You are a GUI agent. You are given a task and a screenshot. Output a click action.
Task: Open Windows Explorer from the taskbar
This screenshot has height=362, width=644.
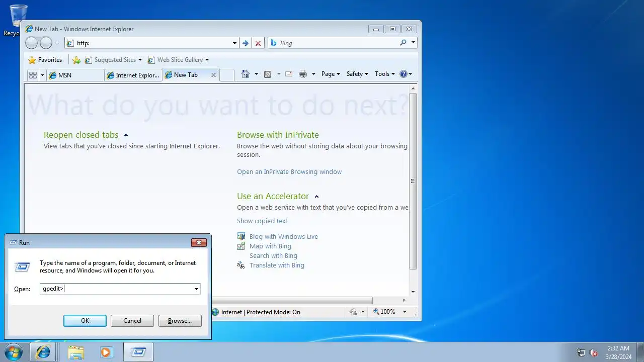coord(76,352)
